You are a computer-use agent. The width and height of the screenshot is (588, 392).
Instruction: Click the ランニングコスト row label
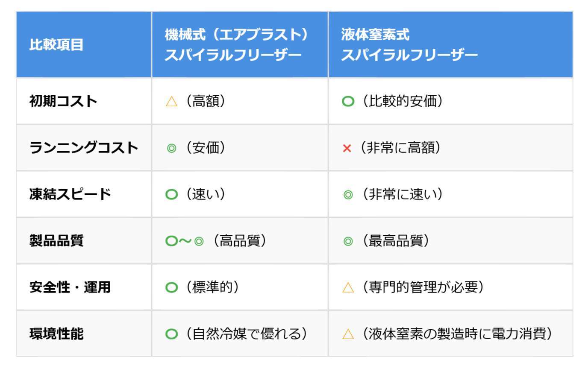click(x=84, y=148)
